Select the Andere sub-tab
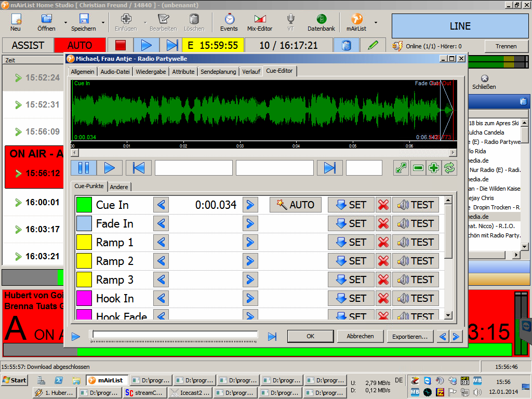 (x=119, y=187)
